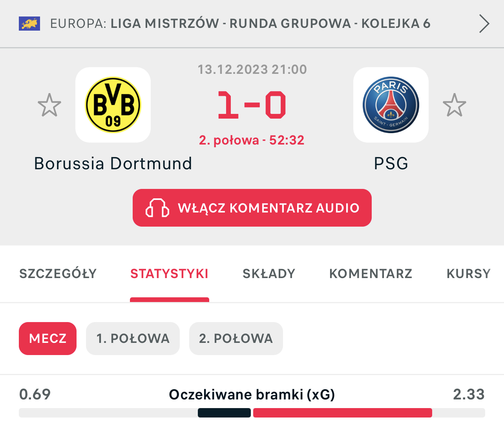Select the Statystyki tab
Screen dimensions: 504x434
(x=169, y=274)
